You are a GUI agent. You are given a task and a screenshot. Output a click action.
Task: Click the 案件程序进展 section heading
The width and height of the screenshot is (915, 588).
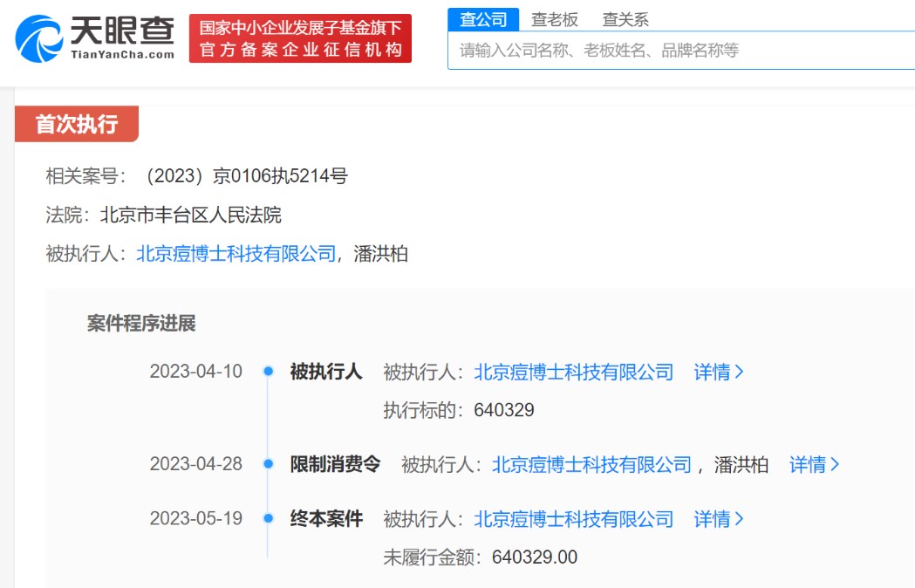[x=142, y=323]
